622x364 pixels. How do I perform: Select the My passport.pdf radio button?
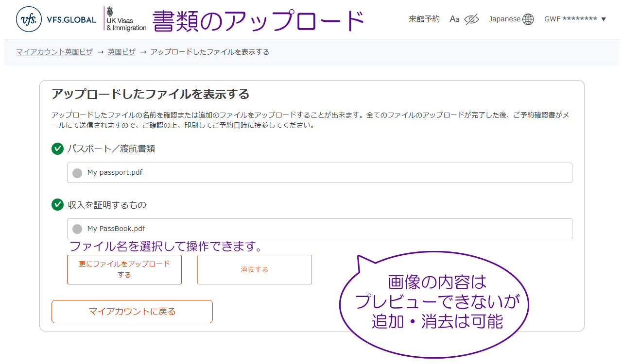click(x=77, y=173)
